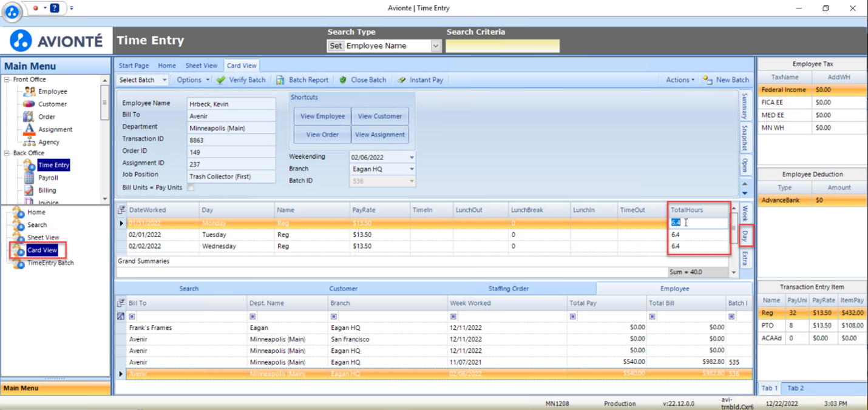The width and height of the screenshot is (868, 410).
Task: Open the vertical Week tab
Action: coord(746,213)
